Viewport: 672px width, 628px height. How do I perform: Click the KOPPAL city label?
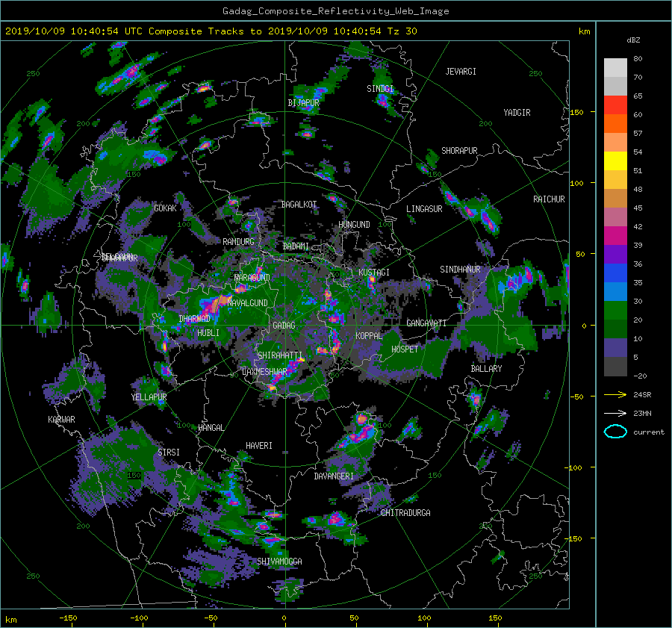369,336
